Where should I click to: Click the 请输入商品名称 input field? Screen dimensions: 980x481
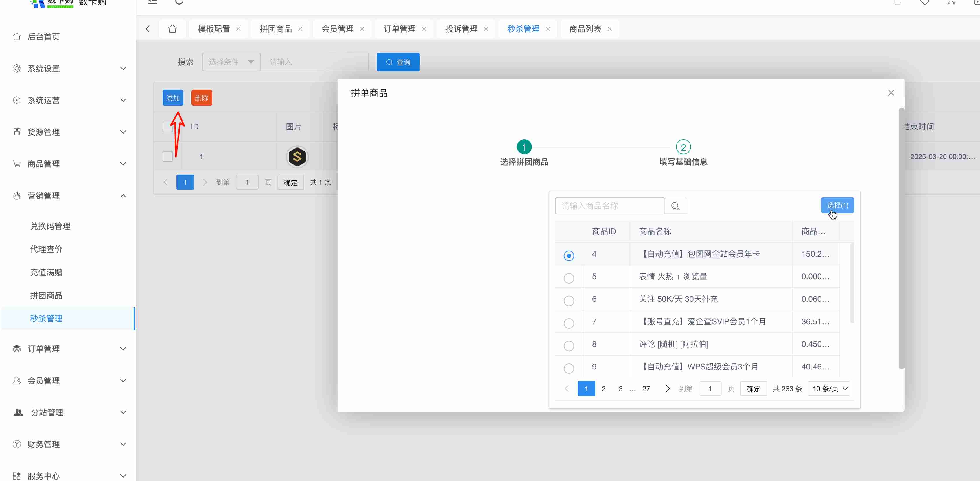click(x=609, y=206)
